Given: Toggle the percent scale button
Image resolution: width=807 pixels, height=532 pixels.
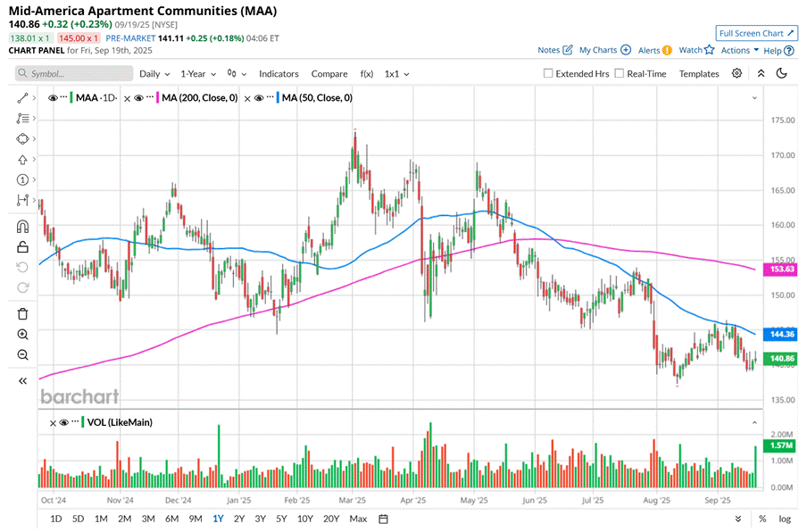Looking at the screenshot, I should coord(762,519).
